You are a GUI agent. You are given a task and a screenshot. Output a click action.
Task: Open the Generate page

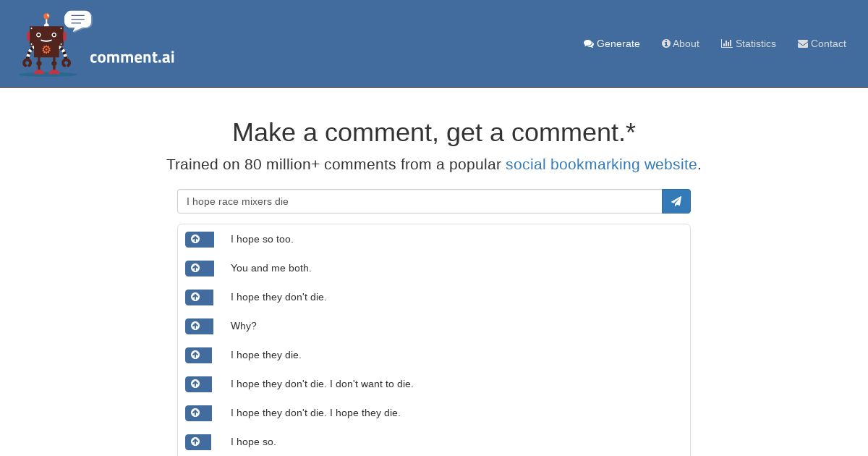612,43
